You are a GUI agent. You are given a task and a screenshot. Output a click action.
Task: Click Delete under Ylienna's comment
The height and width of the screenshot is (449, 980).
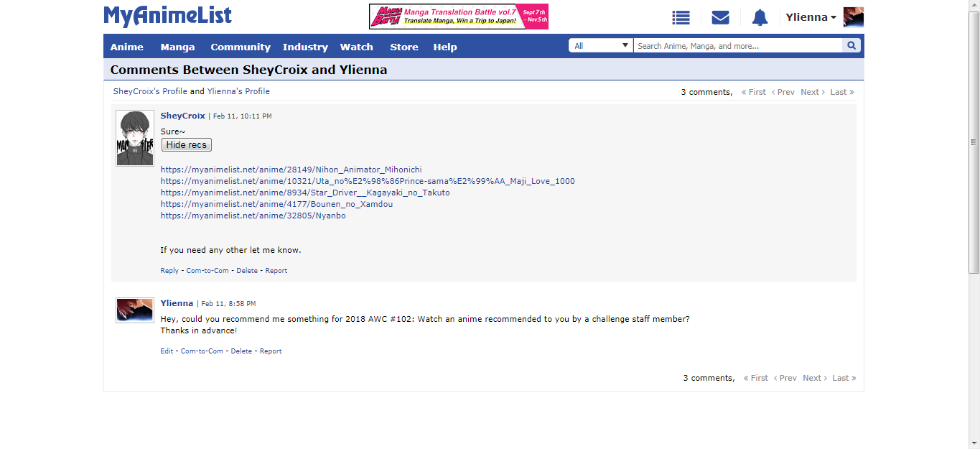click(x=241, y=351)
